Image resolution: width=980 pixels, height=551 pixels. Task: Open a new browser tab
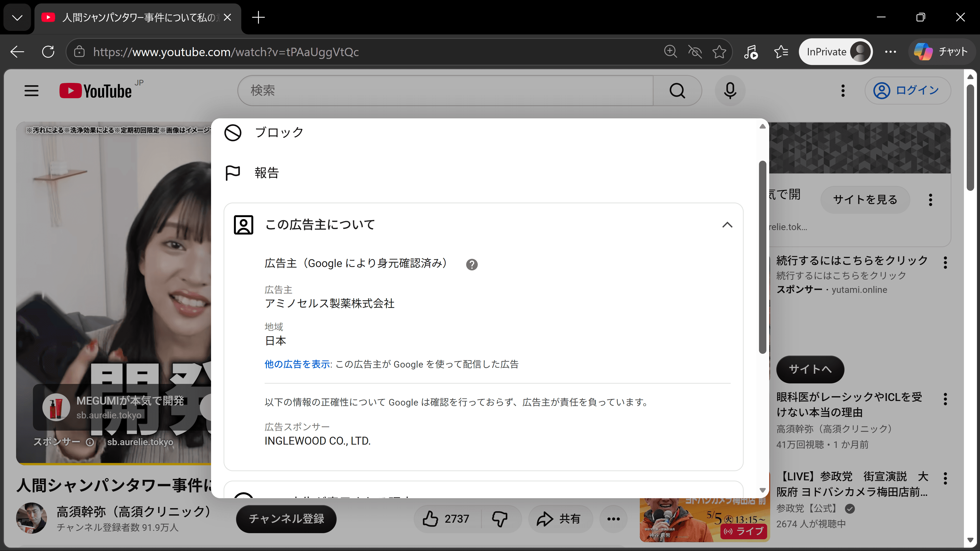[x=258, y=18]
